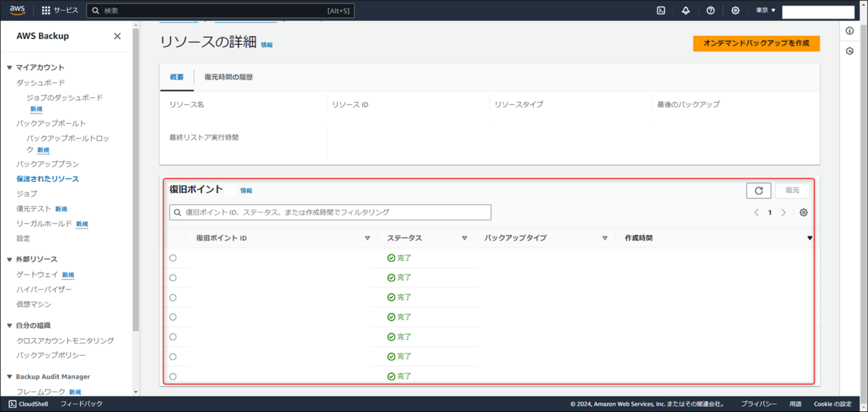The height and width of the screenshot is (412, 868).
Task: Open バックアッププラン in the sidebar
Action: 48,164
